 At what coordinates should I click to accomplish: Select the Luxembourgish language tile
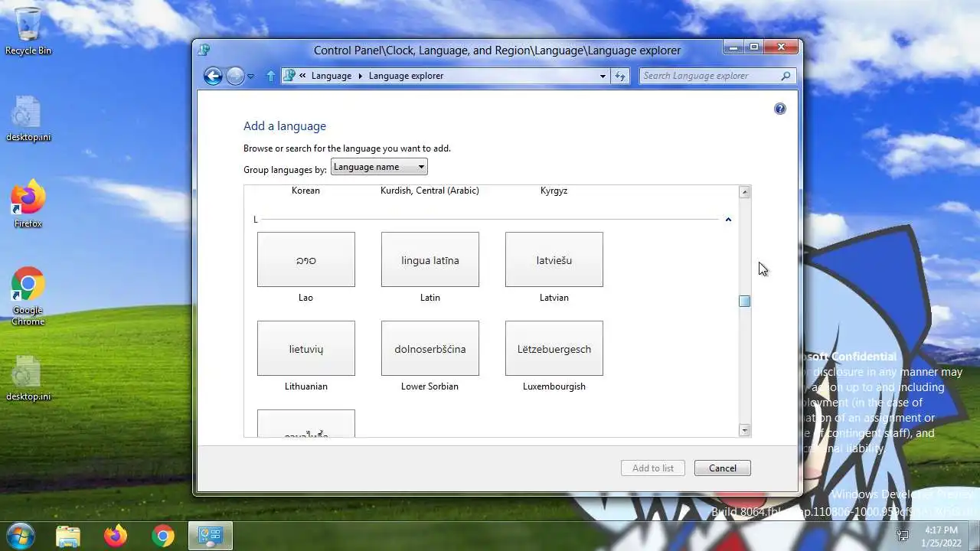pos(554,348)
